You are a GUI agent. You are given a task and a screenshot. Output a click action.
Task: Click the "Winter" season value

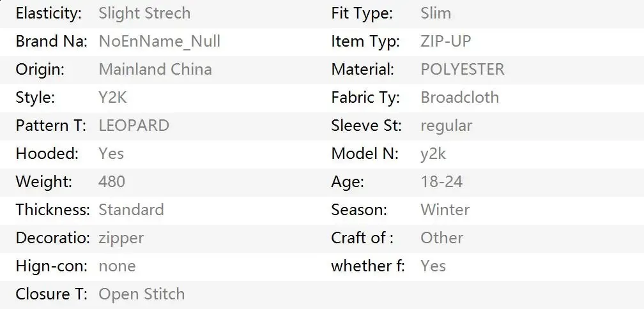pyautogui.click(x=445, y=210)
